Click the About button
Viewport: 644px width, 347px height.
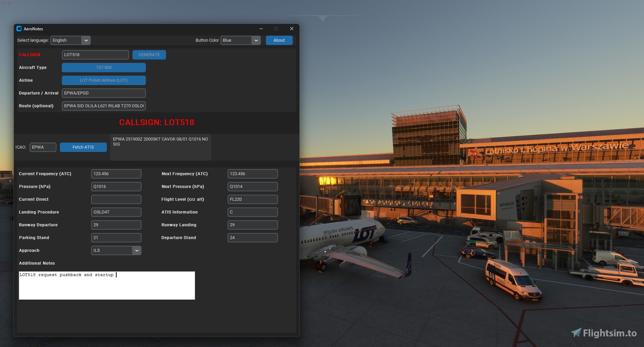[279, 40]
